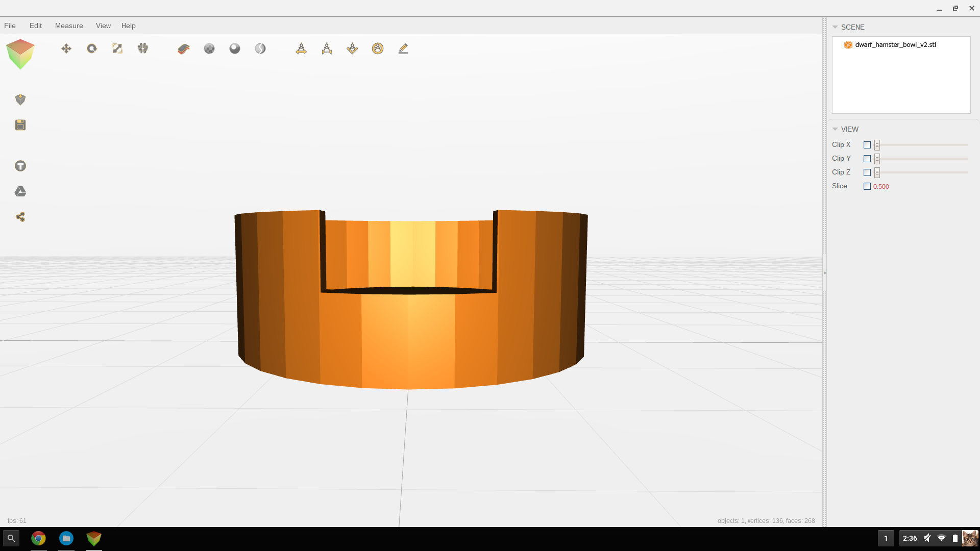
Task: Click the share icon
Action: tap(20, 217)
